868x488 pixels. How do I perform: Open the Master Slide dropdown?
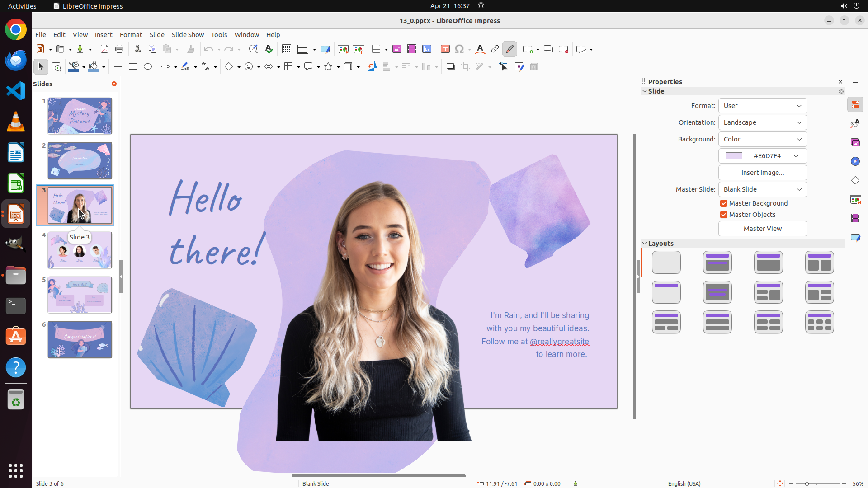pos(762,189)
